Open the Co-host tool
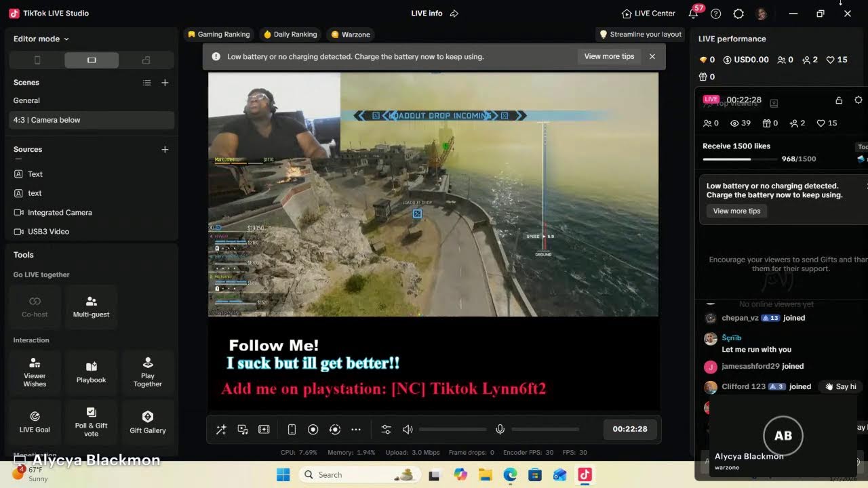The height and width of the screenshot is (488, 868). point(35,307)
